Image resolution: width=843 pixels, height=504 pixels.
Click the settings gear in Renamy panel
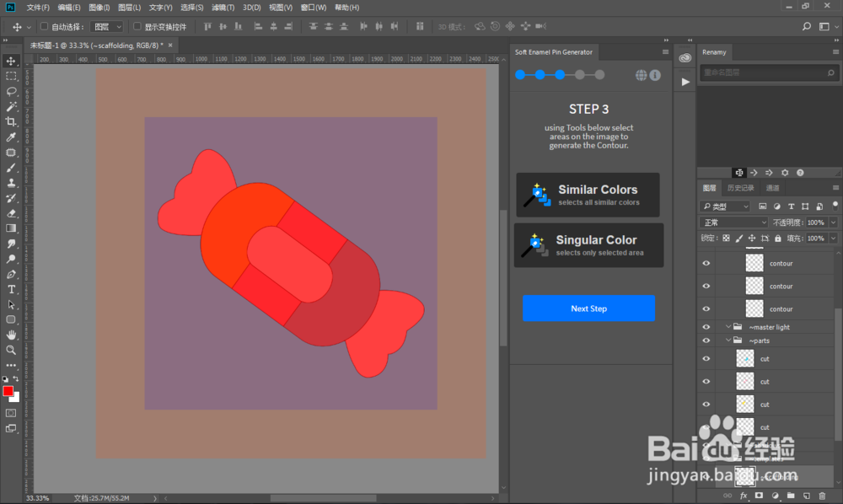[785, 173]
